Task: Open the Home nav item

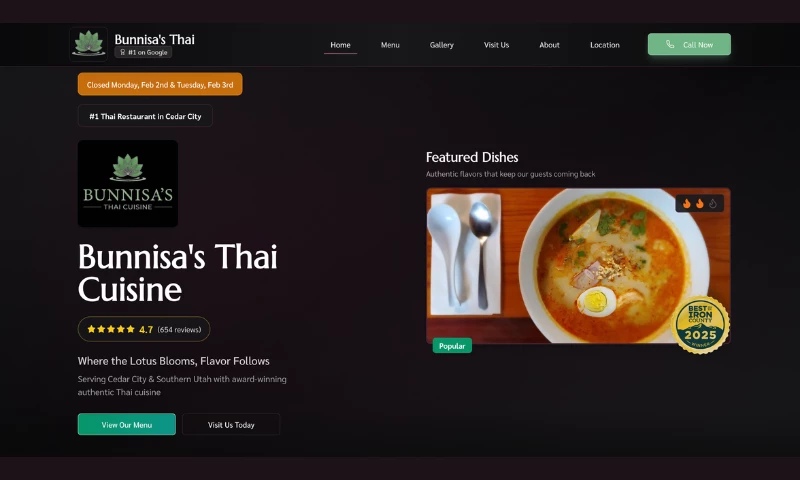Action: tap(340, 45)
